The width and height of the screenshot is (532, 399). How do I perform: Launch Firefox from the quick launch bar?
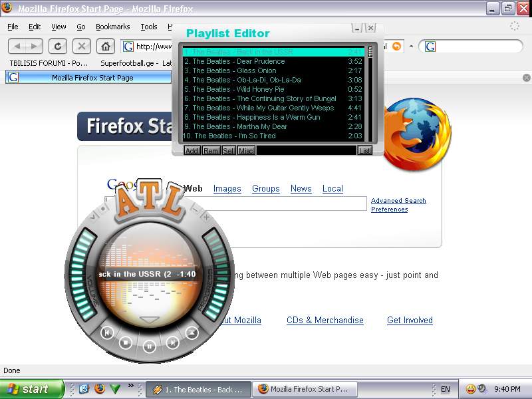(100, 389)
